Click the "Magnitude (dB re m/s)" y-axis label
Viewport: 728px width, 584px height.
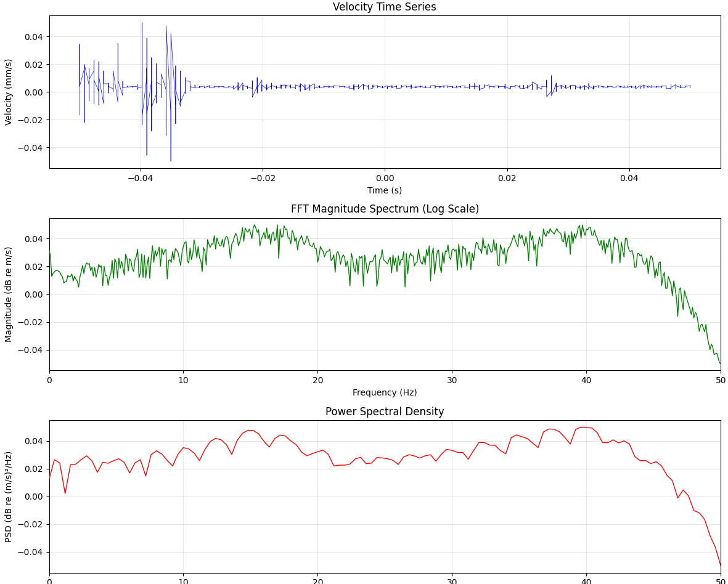pos(9,294)
